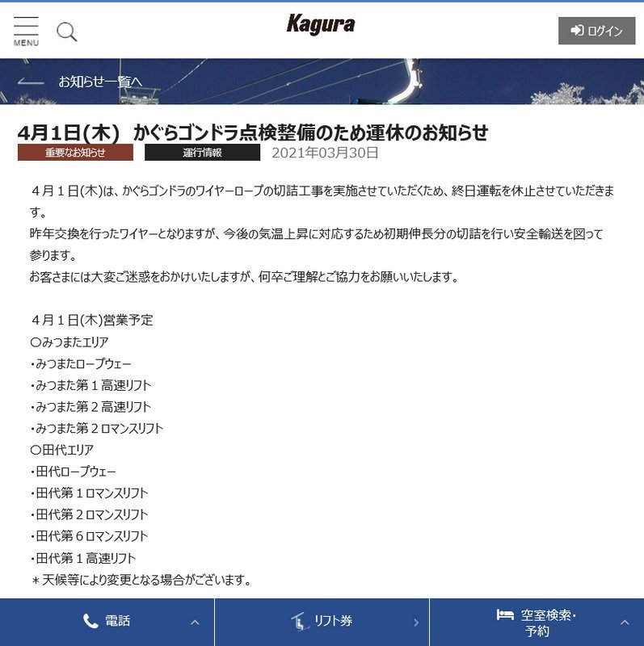Click the 〇みつまたエリア heading
The image size is (644, 646).
(x=69, y=342)
